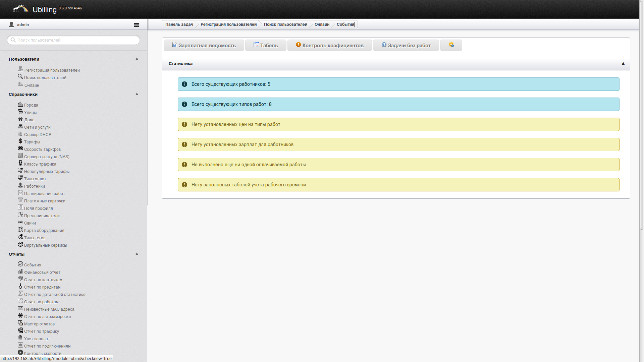
Task: Open Учет зарплат report link
Action: 37,339
